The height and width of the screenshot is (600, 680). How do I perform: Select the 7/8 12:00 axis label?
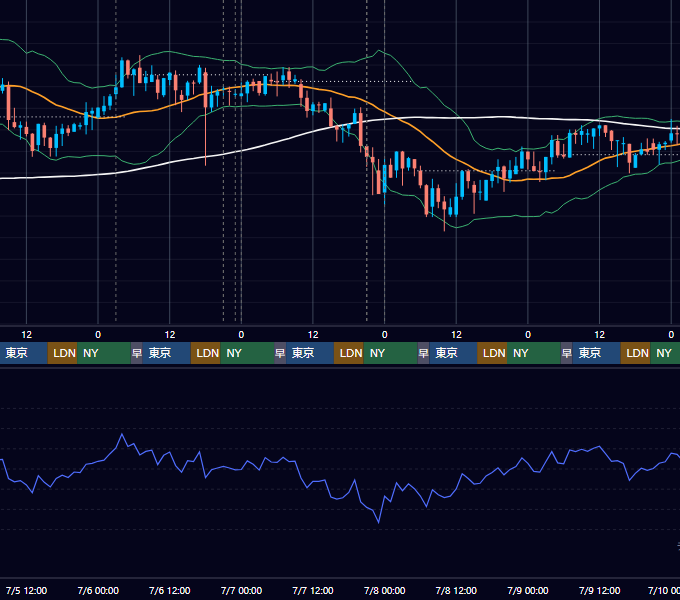pyautogui.click(x=456, y=590)
